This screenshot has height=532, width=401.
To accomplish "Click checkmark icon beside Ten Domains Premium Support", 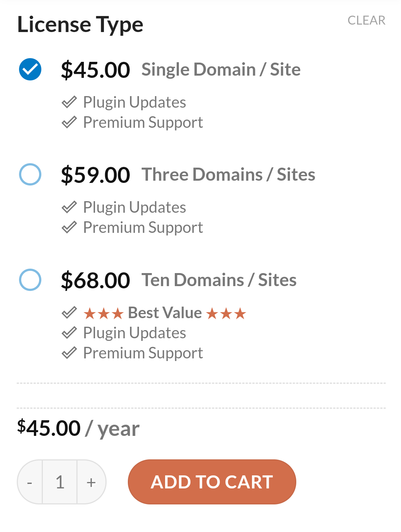I will (69, 353).
